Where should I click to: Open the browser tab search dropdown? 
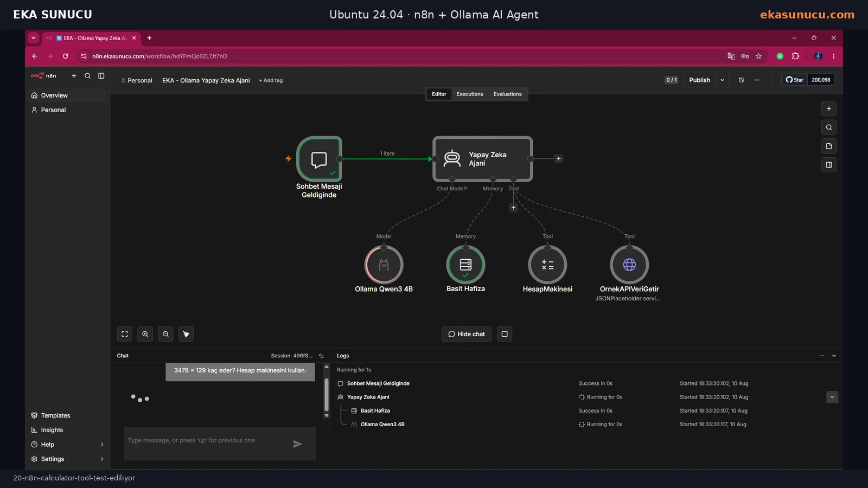click(34, 38)
